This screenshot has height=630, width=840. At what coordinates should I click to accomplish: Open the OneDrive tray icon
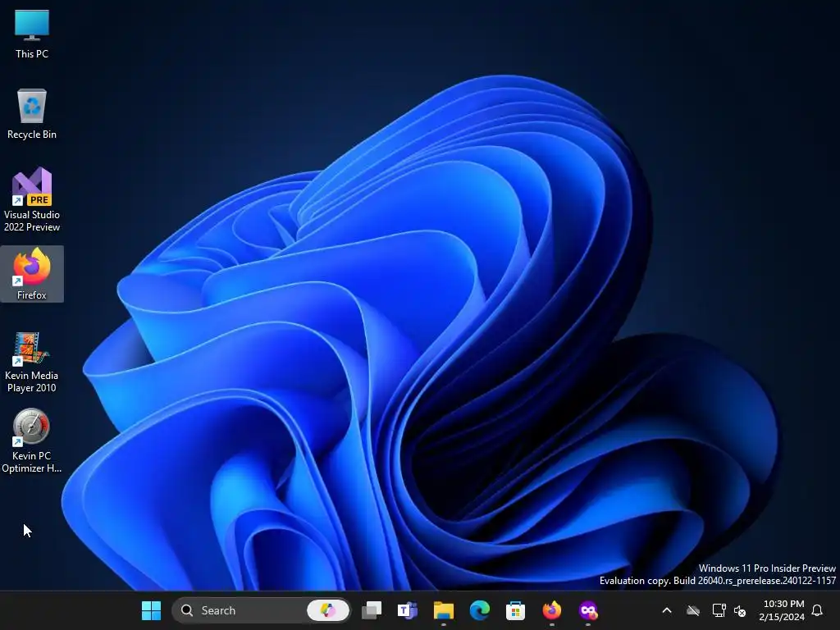point(693,610)
